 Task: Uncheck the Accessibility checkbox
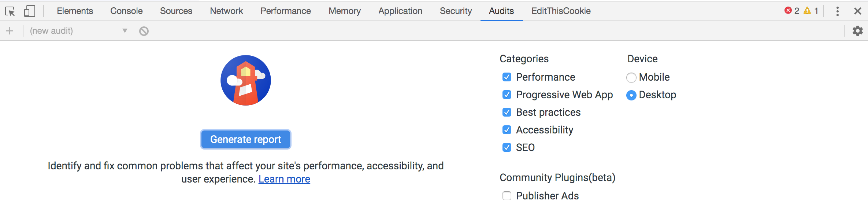[507, 130]
